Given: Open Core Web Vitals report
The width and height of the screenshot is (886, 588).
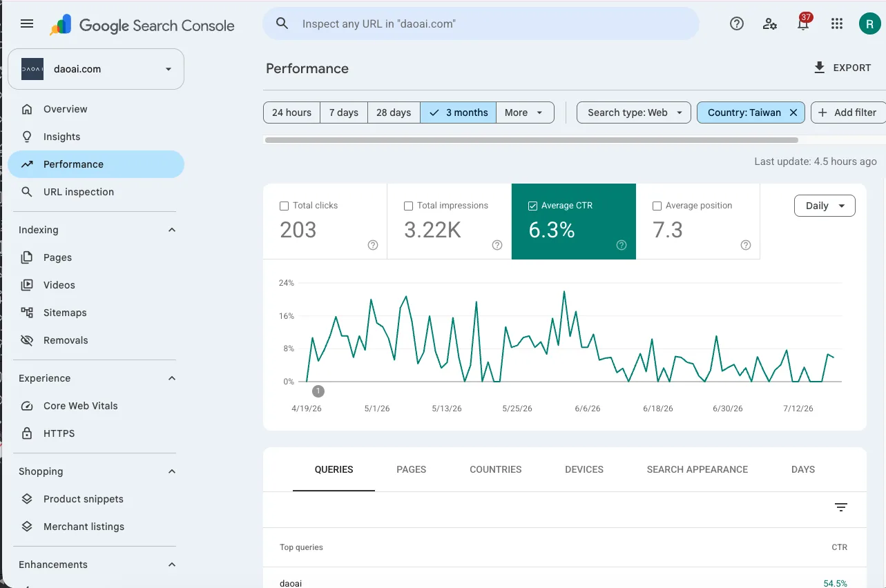Looking at the screenshot, I should point(96,406).
